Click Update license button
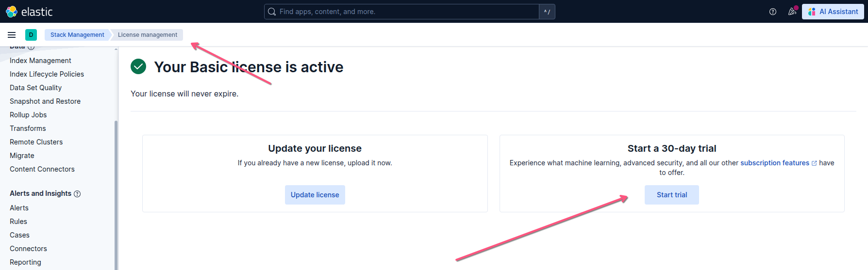This screenshot has height=270, width=868. point(315,195)
